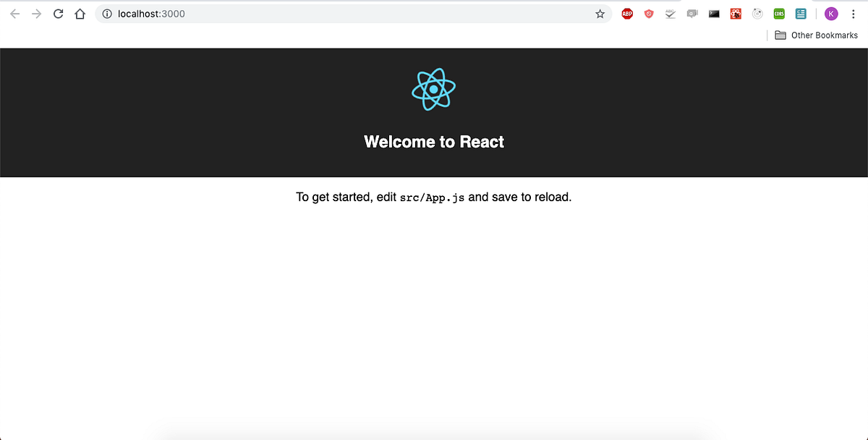Image resolution: width=868 pixels, height=440 pixels.
Task: Navigate home using the home icon
Action: [80, 13]
